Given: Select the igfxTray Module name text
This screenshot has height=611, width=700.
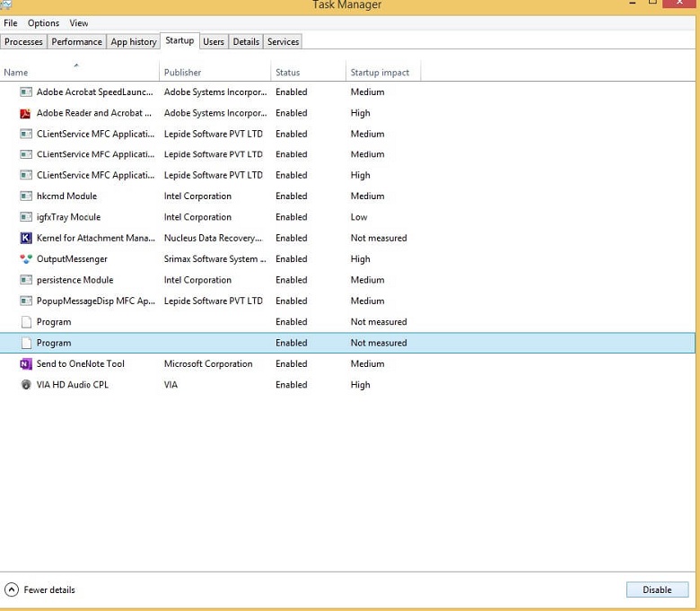Looking at the screenshot, I should pyautogui.click(x=68, y=217).
